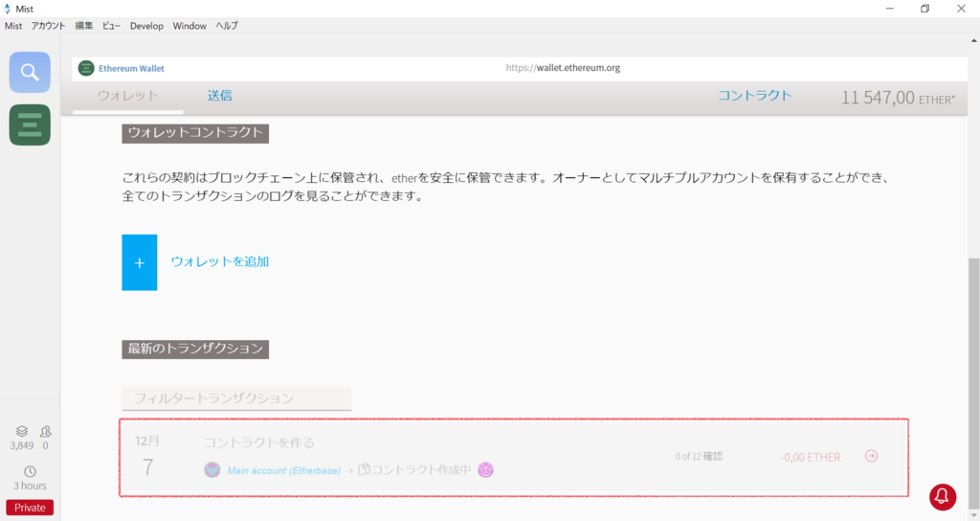Open the Ethereum Wallet sidebar icon
The image size is (980, 521).
pyautogui.click(x=30, y=125)
